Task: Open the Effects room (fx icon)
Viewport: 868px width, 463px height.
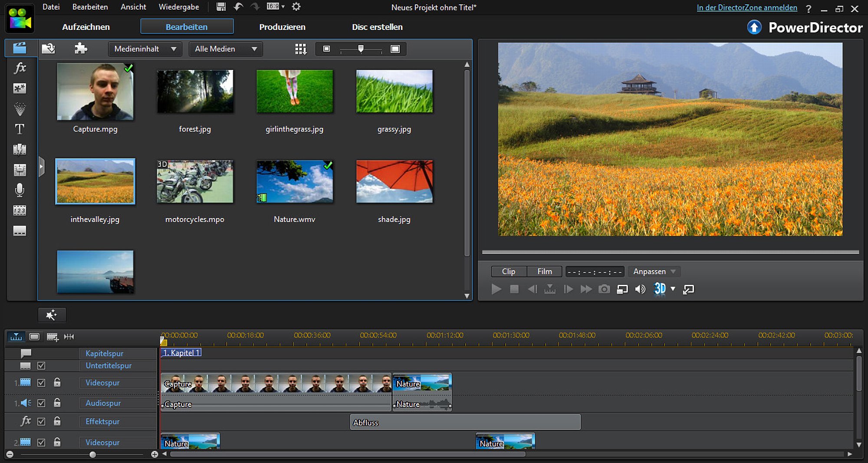Action: pyautogui.click(x=20, y=68)
